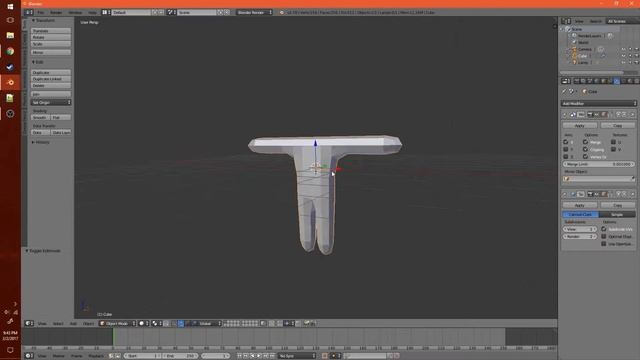Click the Task View taskbar icon

click(10, 20)
